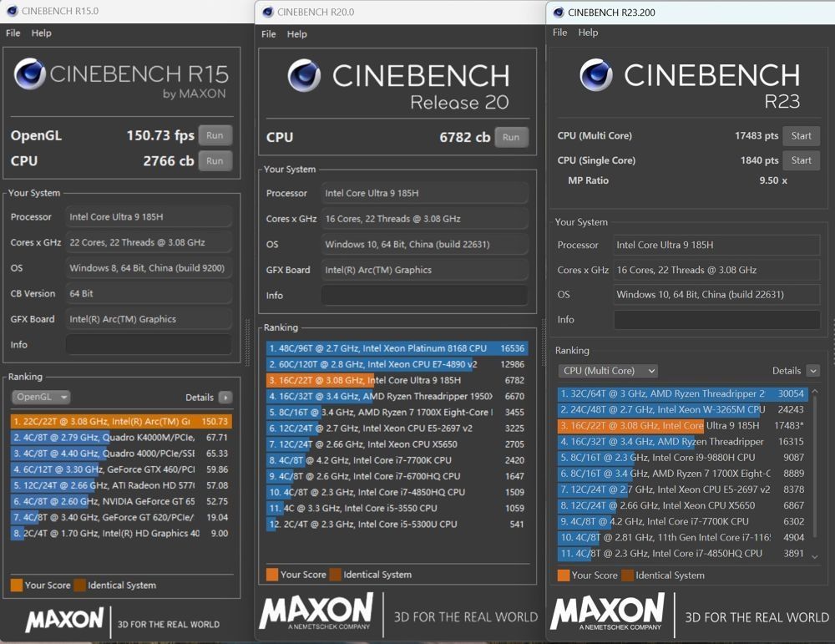Start the CPU (Single Core) test
The image size is (835, 644).
801,160
